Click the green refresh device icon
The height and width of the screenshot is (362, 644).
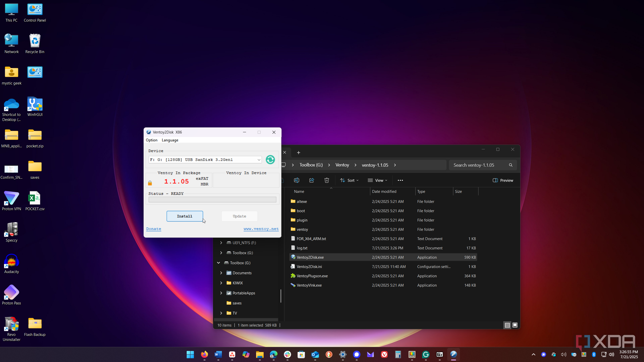[270, 160]
